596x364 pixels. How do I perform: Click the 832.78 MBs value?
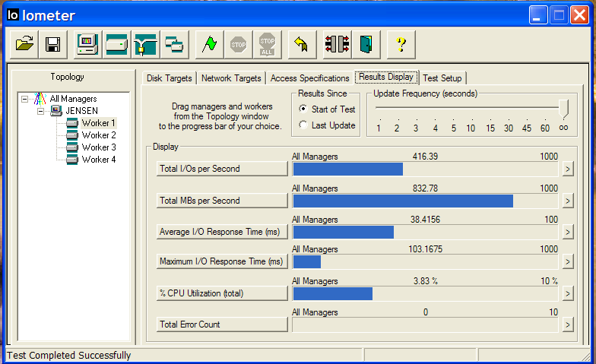(x=426, y=188)
